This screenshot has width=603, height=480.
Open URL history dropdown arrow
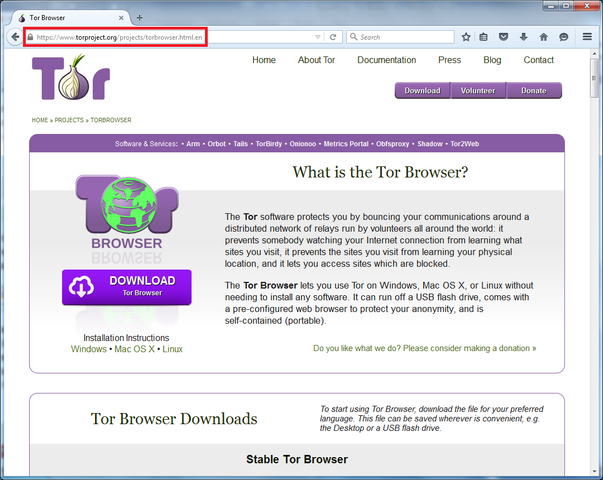tap(318, 37)
